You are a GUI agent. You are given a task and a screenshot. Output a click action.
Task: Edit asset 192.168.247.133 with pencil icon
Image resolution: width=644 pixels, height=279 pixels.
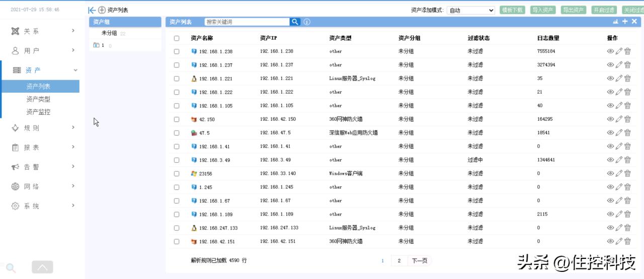point(619,228)
